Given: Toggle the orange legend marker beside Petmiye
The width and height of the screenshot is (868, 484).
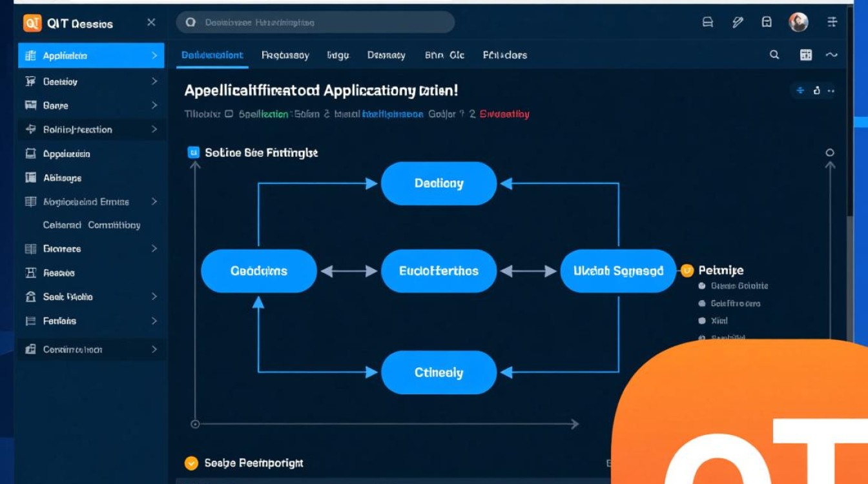Looking at the screenshot, I should (x=687, y=270).
